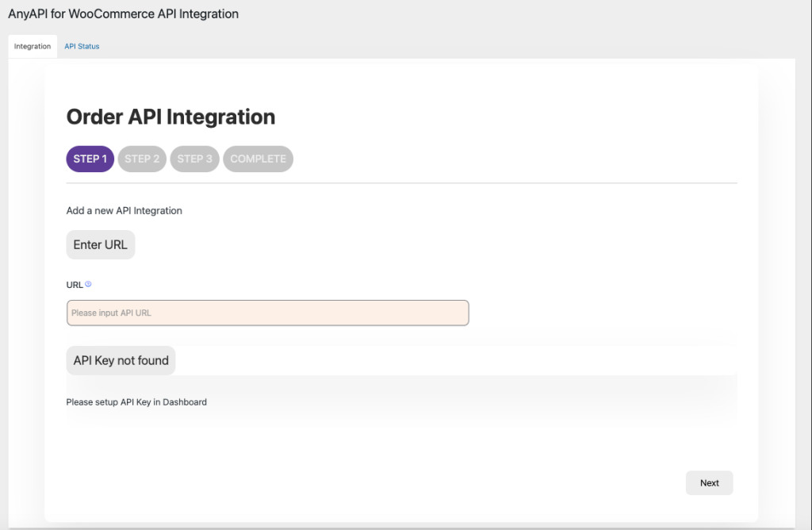Image resolution: width=812 pixels, height=530 pixels.
Task: Click the Add a new API Integration text
Action: coord(124,210)
